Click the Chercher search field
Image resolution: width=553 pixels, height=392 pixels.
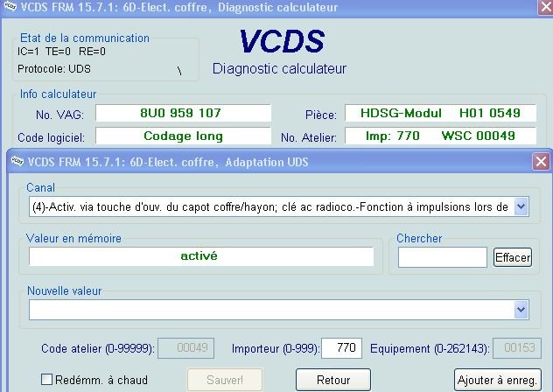pyautogui.click(x=442, y=257)
